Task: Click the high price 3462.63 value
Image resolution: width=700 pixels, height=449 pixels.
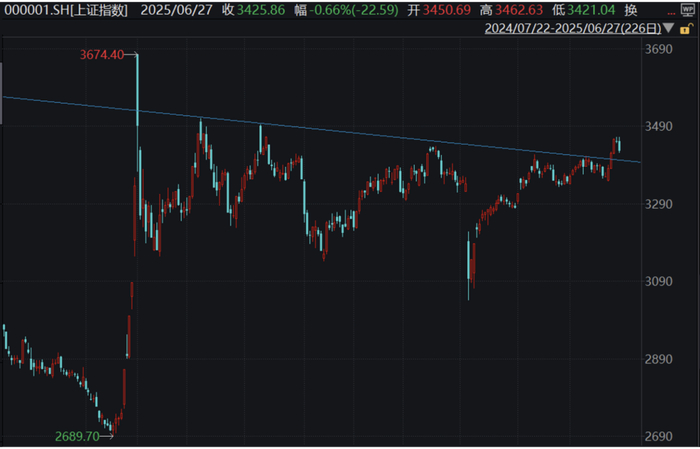Action: pos(519,10)
